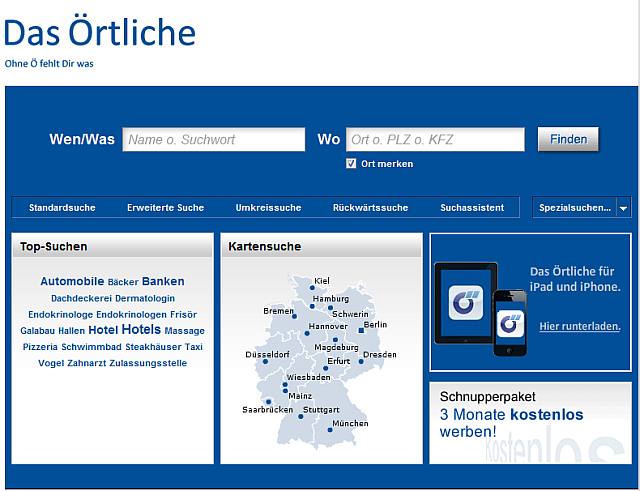640x491 pixels.
Task: Click the Steakhäuser search link
Action: pos(153,347)
